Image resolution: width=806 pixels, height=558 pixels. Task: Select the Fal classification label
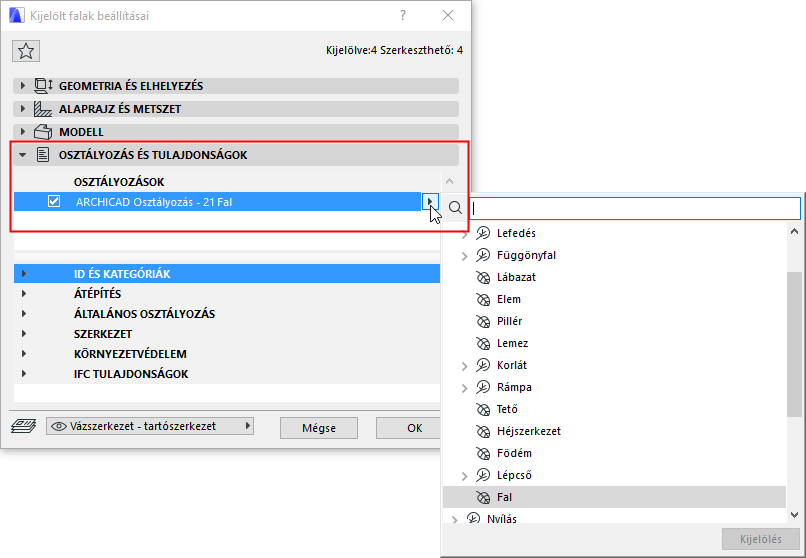coord(504,497)
